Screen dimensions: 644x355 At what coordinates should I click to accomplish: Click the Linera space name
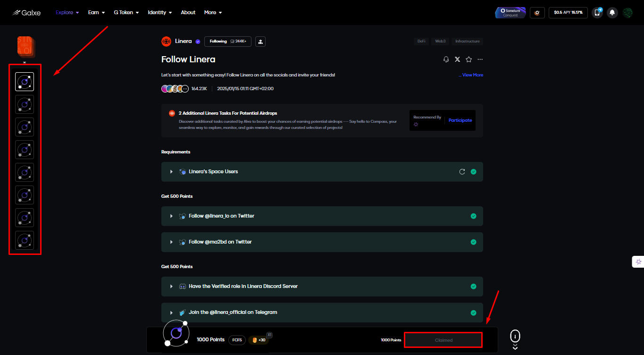(184, 42)
